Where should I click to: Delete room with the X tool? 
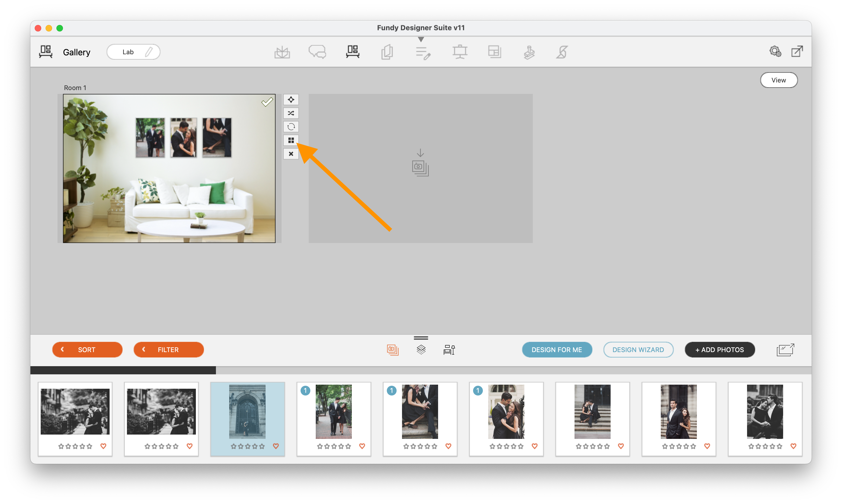click(291, 154)
